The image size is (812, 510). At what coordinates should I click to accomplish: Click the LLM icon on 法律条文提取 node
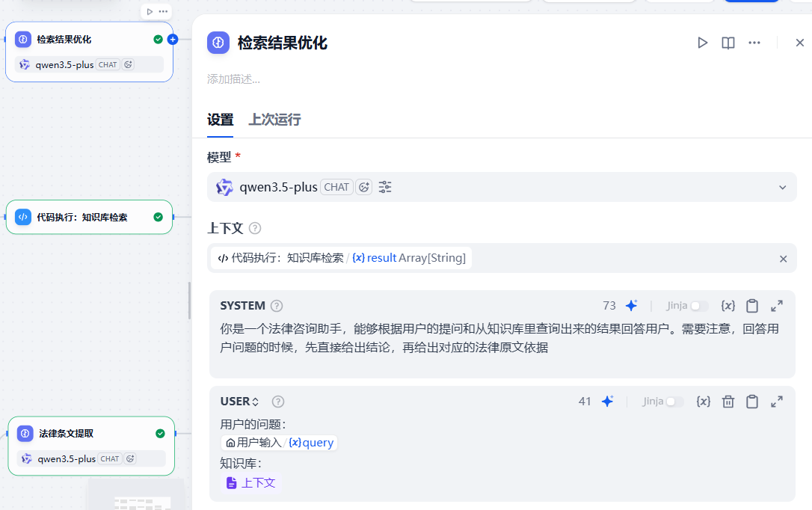click(x=25, y=434)
